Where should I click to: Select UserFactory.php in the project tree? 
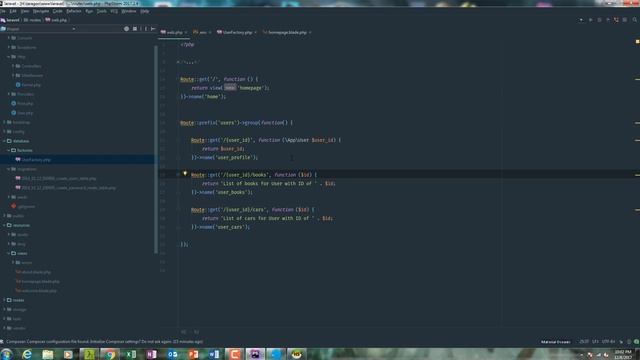(x=77, y=160)
